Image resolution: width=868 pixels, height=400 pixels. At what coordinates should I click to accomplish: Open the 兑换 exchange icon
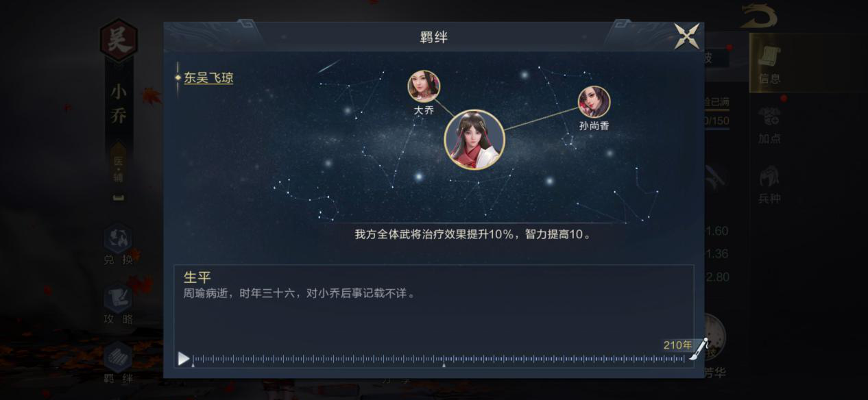[118, 245]
